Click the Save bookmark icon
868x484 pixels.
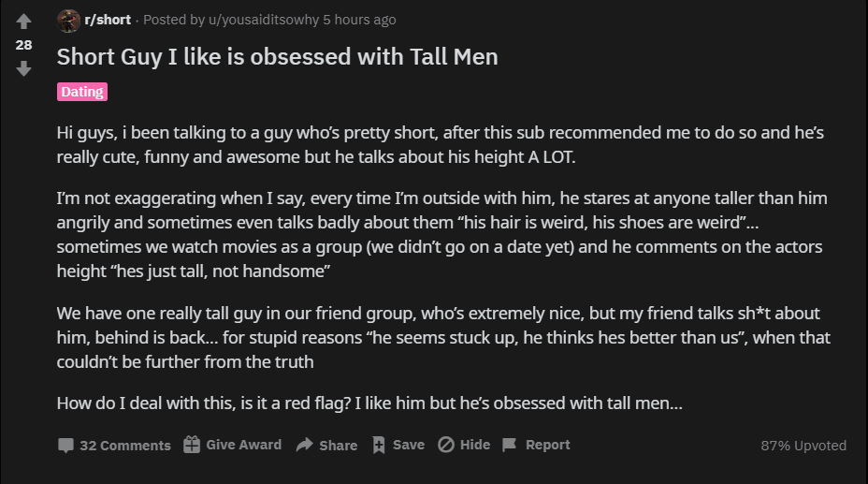tap(379, 446)
